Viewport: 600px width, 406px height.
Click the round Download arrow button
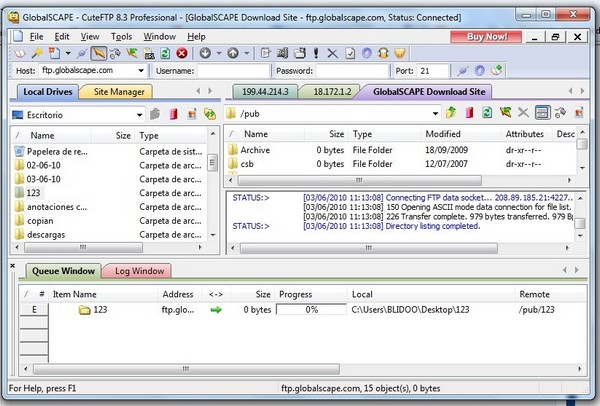click(205, 53)
